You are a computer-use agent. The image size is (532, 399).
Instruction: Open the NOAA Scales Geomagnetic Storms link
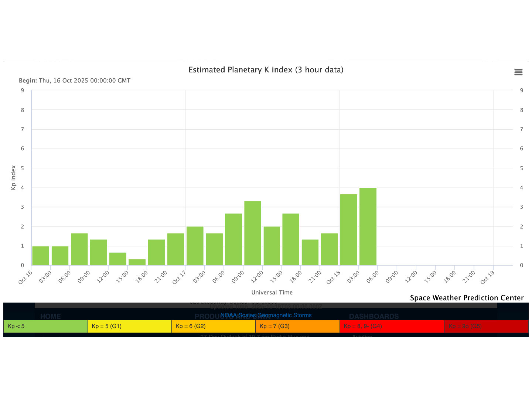click(266, 315)
